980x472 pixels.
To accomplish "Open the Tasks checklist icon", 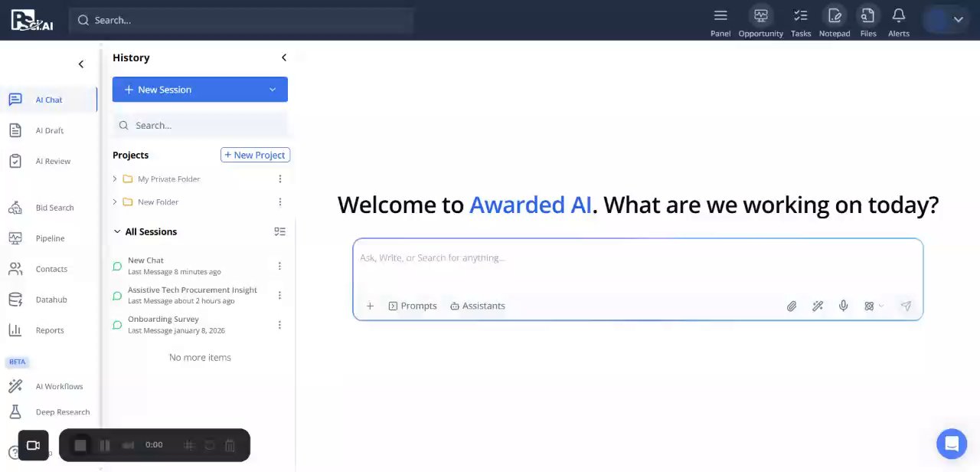I will 801,15.
